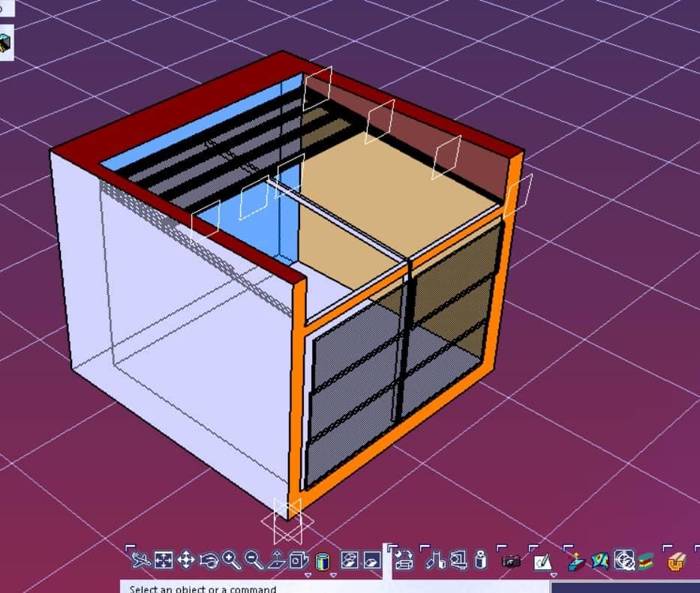Click the orange notched block icon
Image resolution: width=700 pixels, height=593 pixels.
pyautogui.click(x=677, y=561)
